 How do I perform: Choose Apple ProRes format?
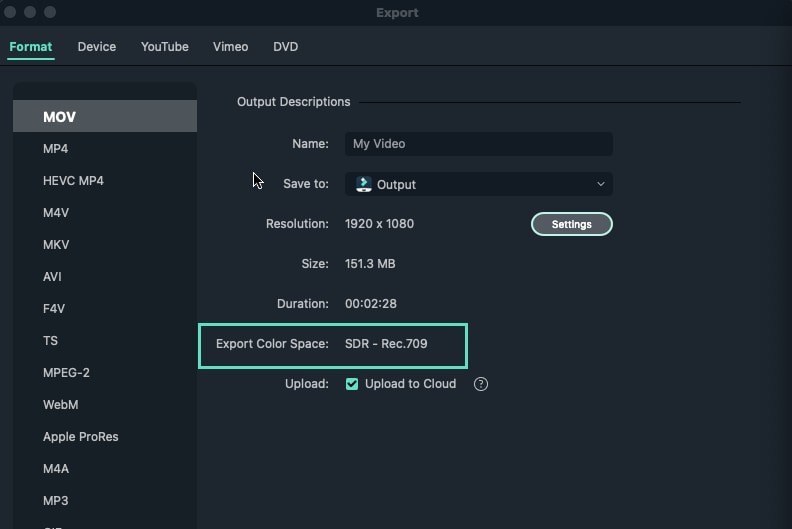coord(105,437)
